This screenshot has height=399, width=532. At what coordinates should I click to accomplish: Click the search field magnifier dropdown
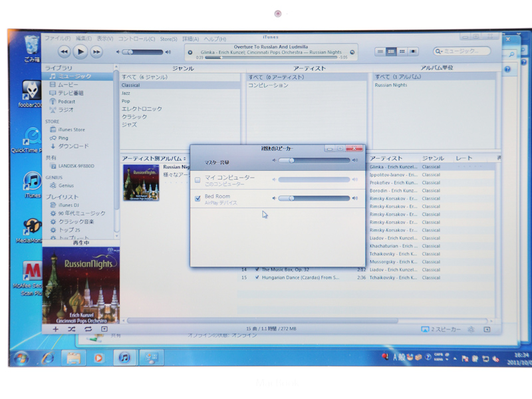(440, 51)
